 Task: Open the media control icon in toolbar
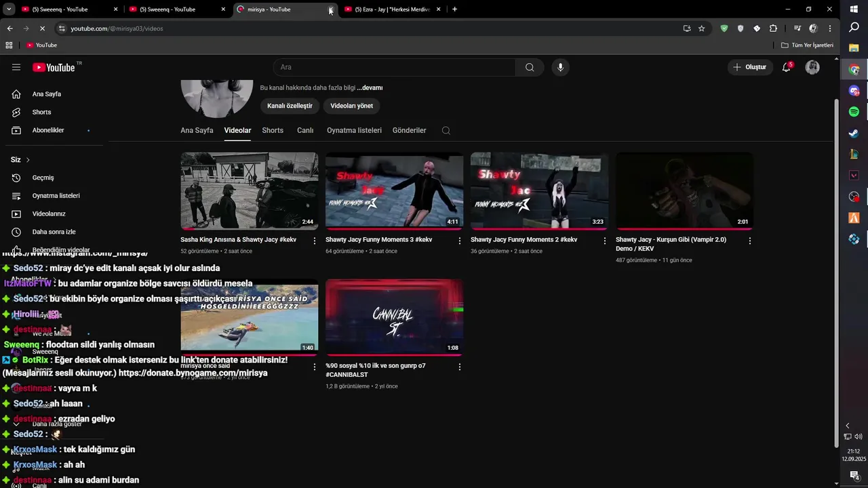pyautogui.click(x=797, y=28)
